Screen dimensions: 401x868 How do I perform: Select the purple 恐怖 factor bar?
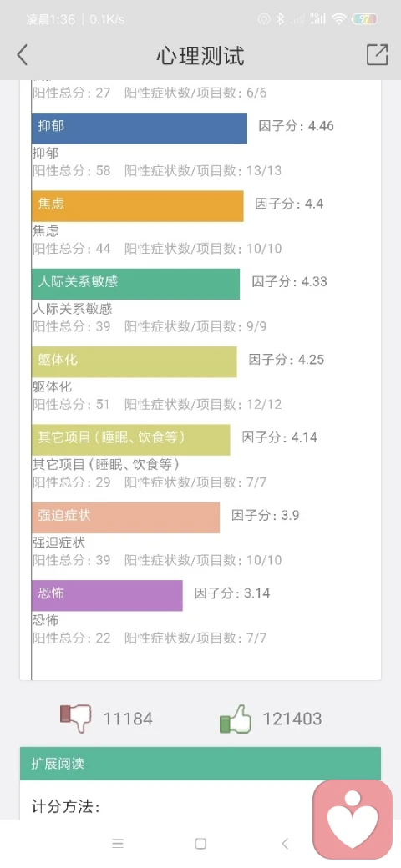(x=108, y=596)
